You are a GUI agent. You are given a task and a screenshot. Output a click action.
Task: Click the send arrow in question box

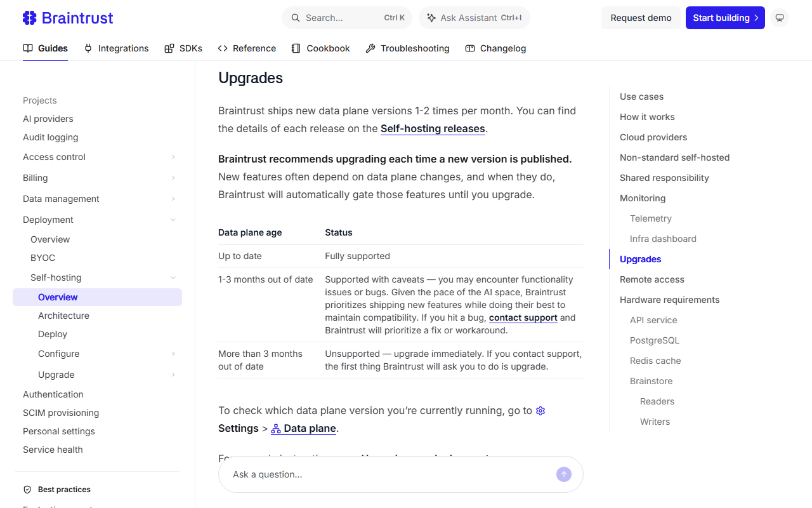coord(564,474)
